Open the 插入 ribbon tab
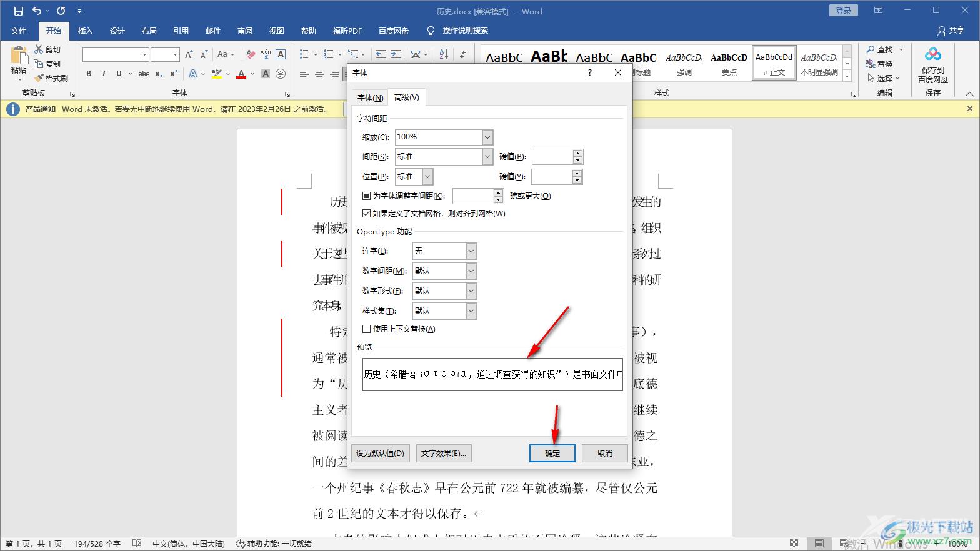Screen dimensions: 980x551 tap(85, 31)
